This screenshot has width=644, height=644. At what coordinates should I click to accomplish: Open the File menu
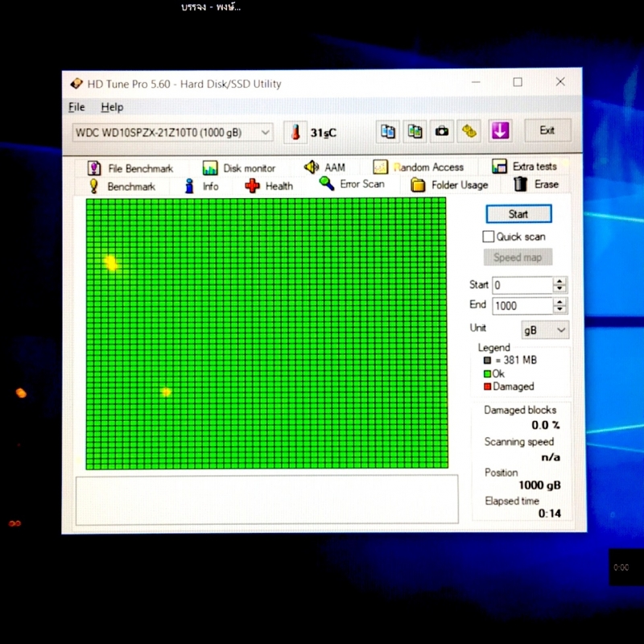tap(76, 107)
